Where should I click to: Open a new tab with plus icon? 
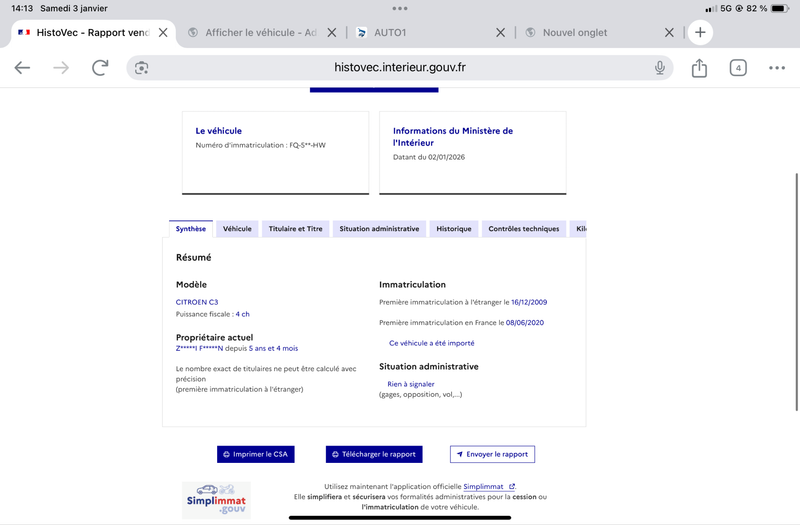(700, 32)
